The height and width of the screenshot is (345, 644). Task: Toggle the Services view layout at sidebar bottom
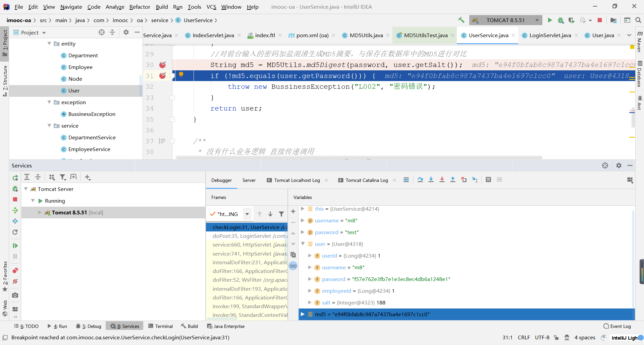[15, 309]
